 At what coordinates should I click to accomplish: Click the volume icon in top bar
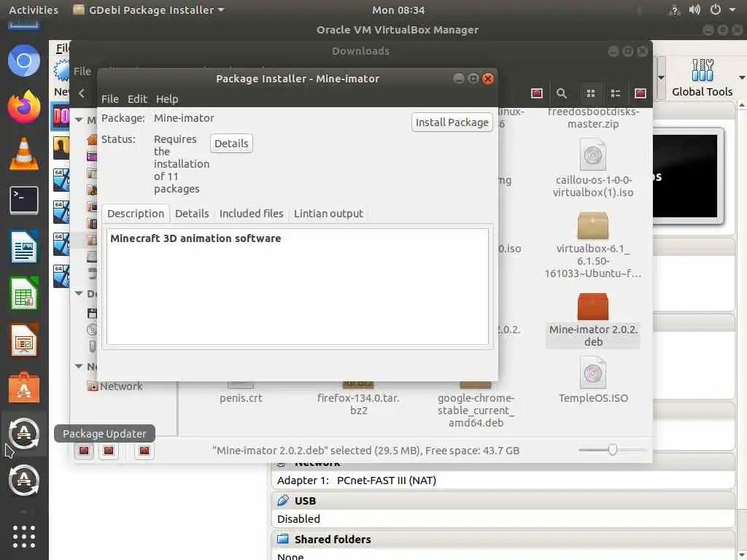[694, 9]
